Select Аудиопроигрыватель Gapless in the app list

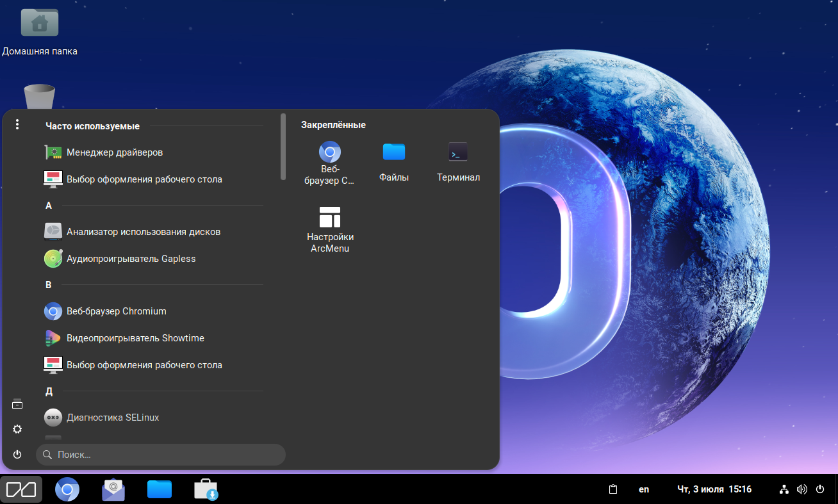click(131, 259)
